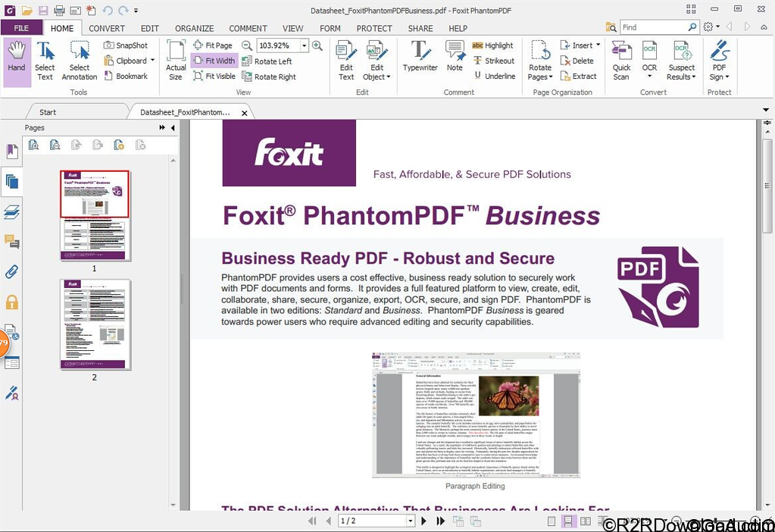Run OCR on the document

[649, 59]
